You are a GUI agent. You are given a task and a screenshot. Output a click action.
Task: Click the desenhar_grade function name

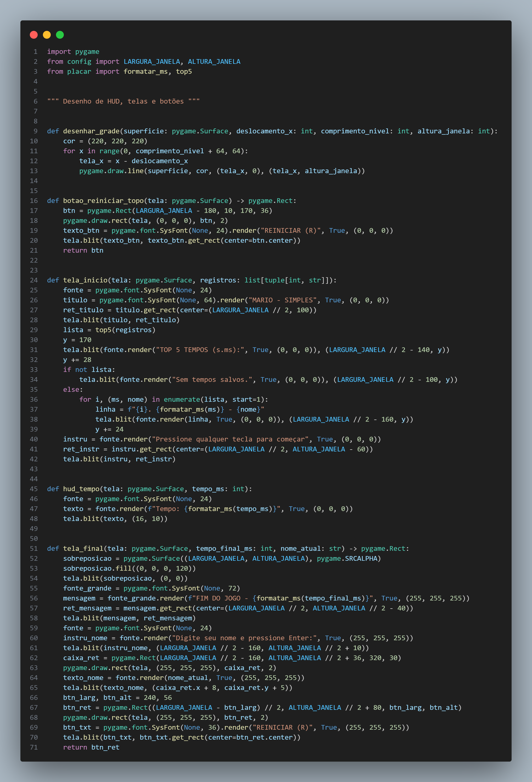(91, 131)
